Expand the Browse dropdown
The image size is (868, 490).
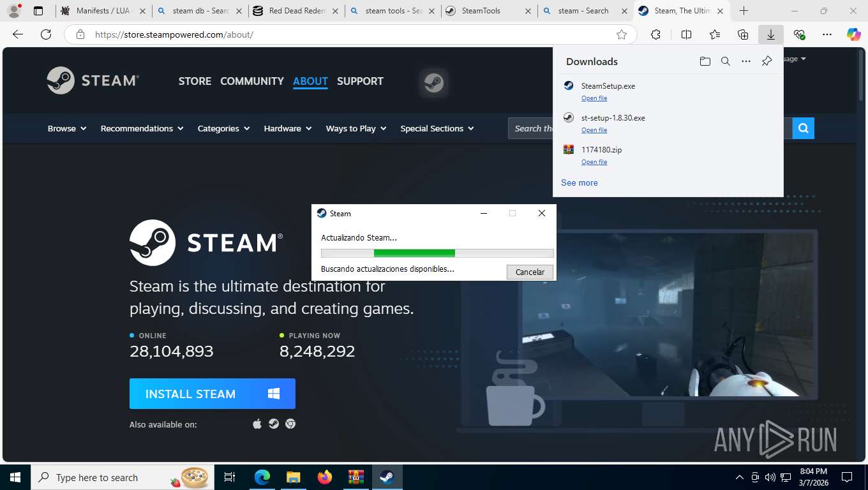pos(67,128)
